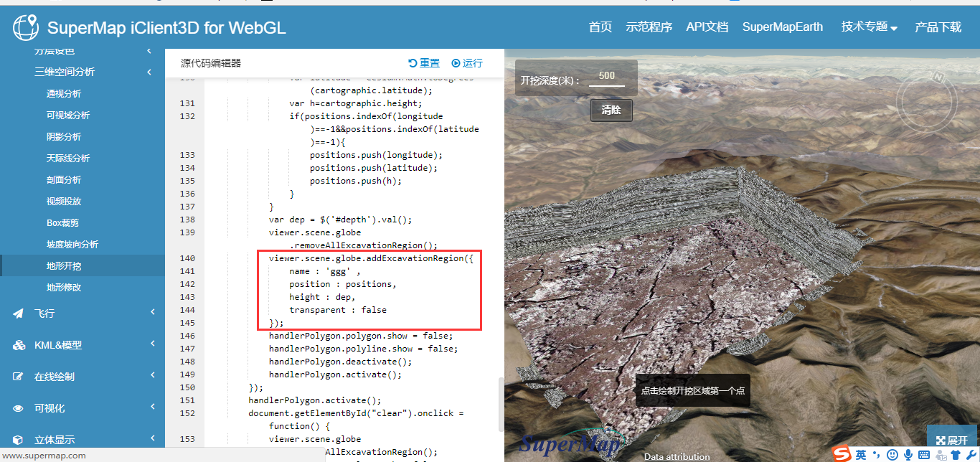This screenshot has height=462, width=980.
Task: Click the 清除 (clear) button
Action: [611, 110]
